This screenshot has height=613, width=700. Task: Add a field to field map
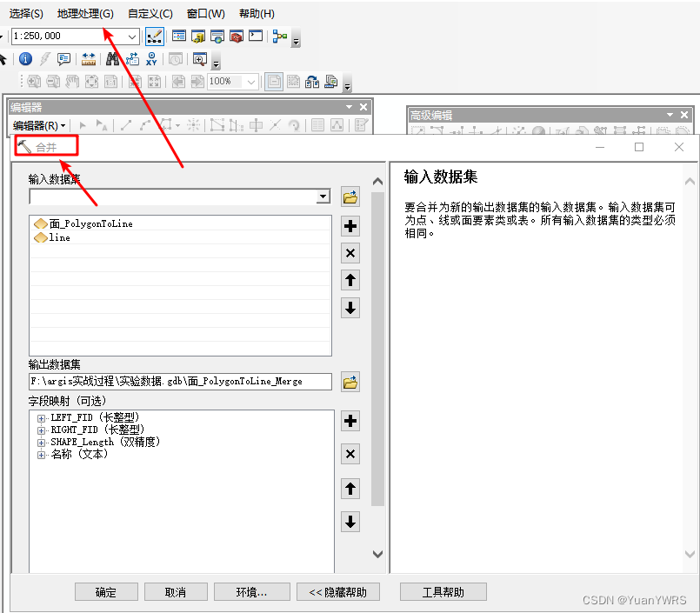click(x=350, y=421)
